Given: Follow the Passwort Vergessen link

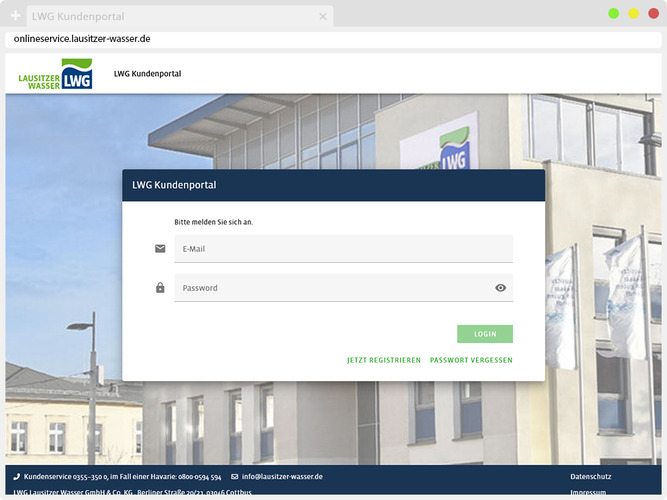Looking at the screenshot, I should tap(471, 360).
